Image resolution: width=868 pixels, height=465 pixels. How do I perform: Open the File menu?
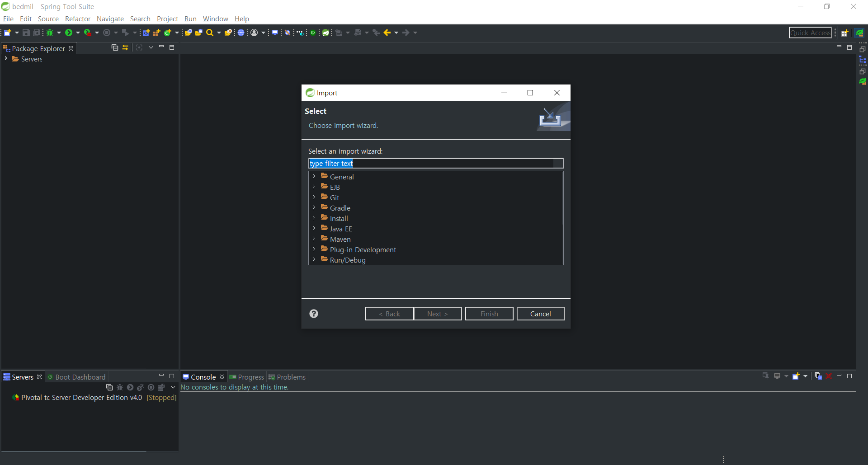pos(8,19)
